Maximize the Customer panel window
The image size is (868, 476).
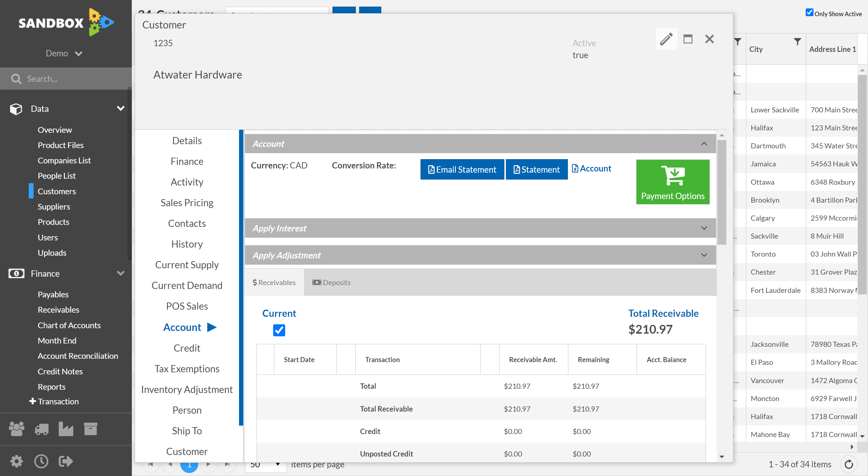[688, 39]
